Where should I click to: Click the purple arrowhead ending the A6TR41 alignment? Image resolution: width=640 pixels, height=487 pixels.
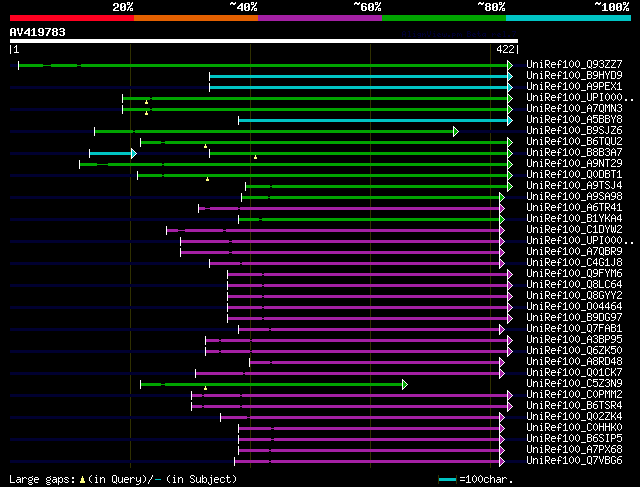pyautogui.click(x=502, y=209)
